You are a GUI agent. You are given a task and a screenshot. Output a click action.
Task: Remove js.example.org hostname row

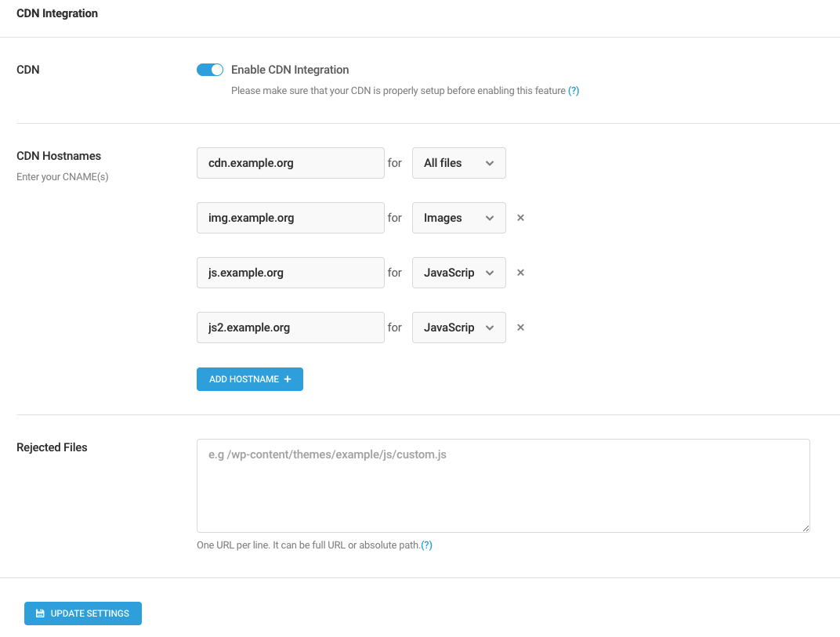(x=520, y=273)
